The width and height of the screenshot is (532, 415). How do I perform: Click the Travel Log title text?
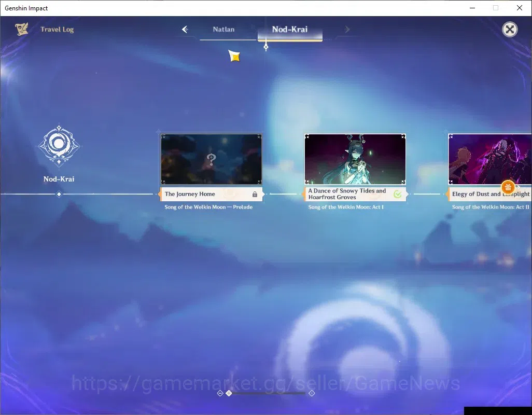click(57, 30)
